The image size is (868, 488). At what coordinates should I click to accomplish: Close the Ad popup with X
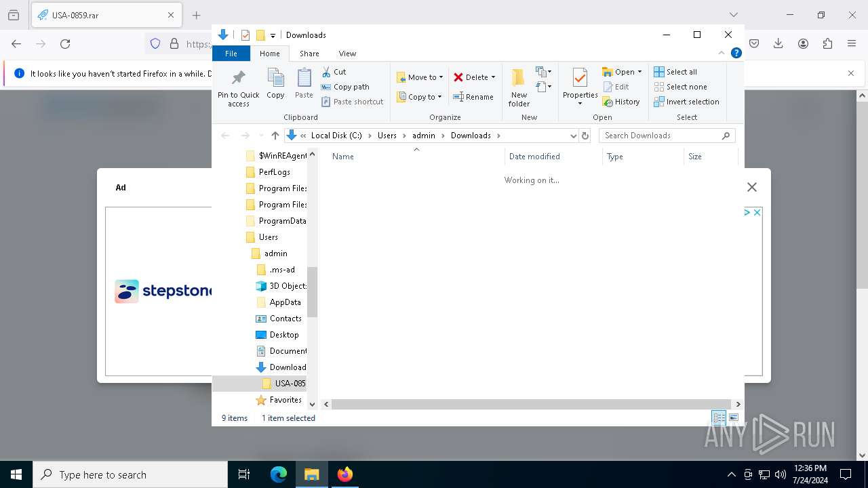click(x=752, y=187)
